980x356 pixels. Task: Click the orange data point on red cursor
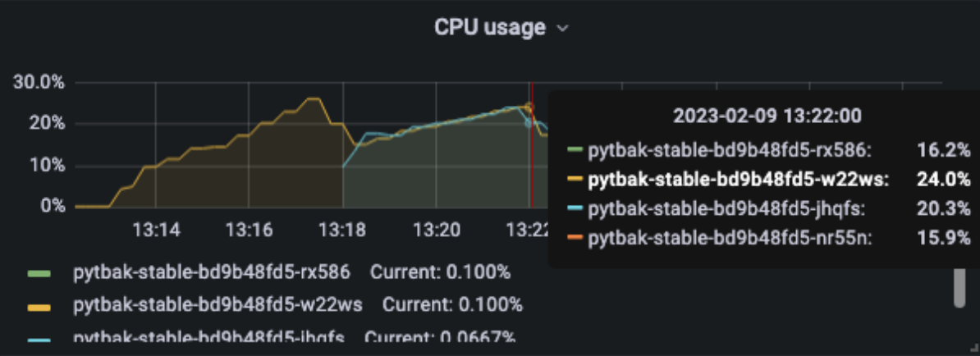pyautogui.click(x=530, y=107)
